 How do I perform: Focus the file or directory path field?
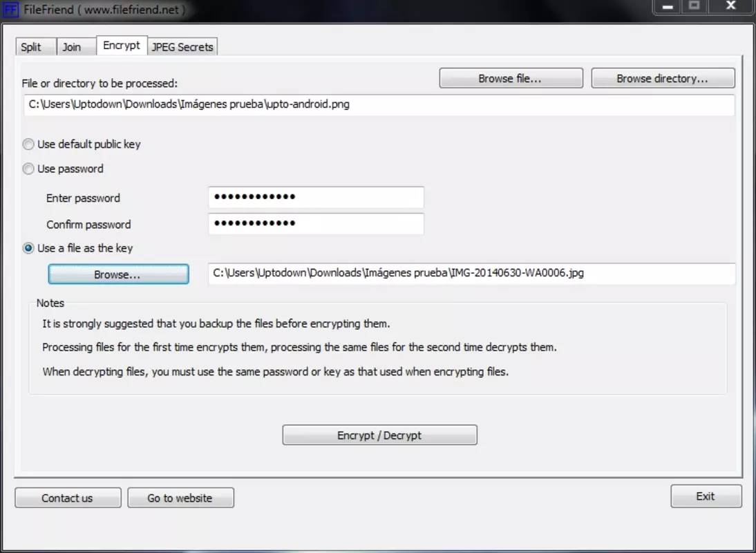tap(379, 104)
